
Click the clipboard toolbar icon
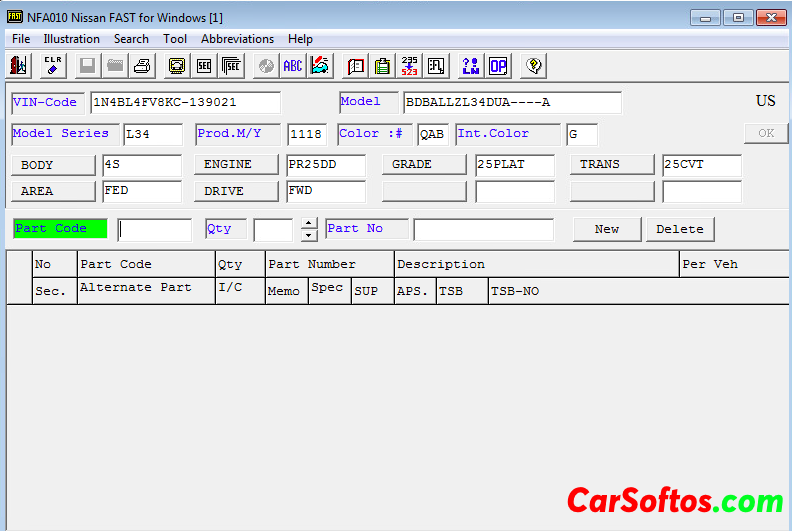(382, 66)
